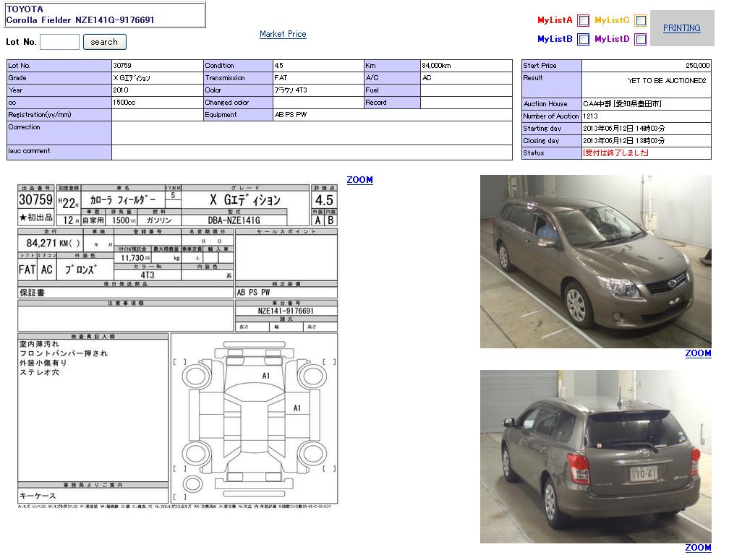The height and width of the screenshot is (560, 729).
Task: Select the Start Price value 250,000
Action: pos(646,66)
